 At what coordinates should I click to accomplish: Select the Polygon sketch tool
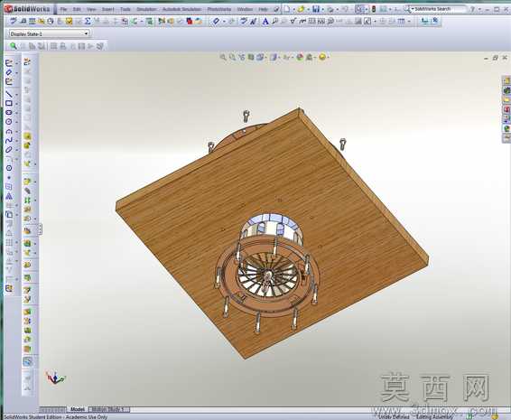9,168
